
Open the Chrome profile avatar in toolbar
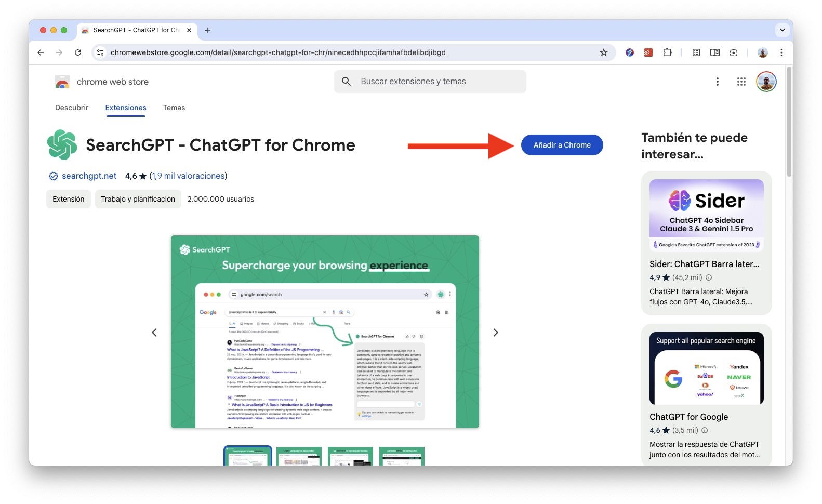762,52
